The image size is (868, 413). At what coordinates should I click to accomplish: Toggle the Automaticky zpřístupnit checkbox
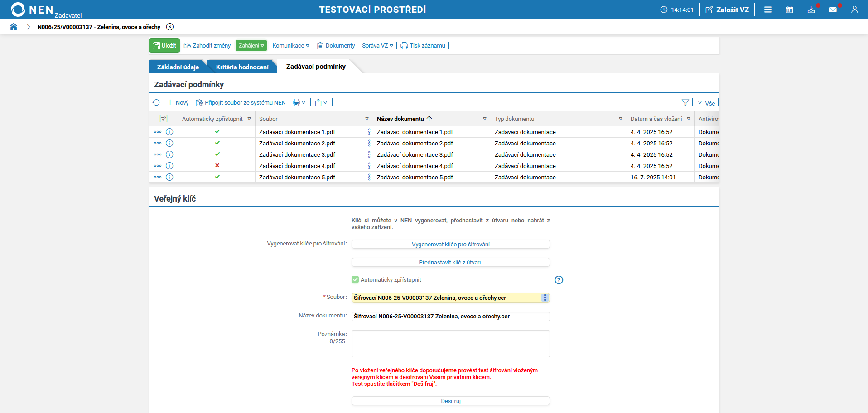(355, 280)
